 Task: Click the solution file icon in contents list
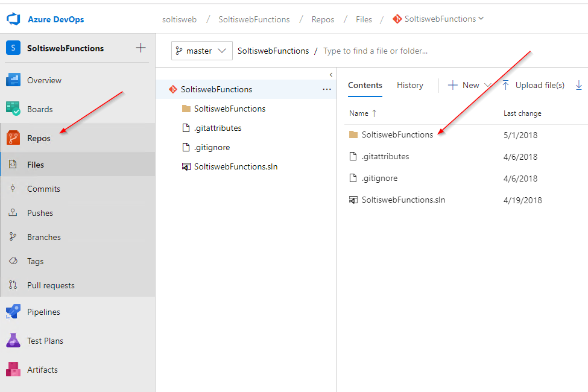pyautogui.click(x=353, y=200)
